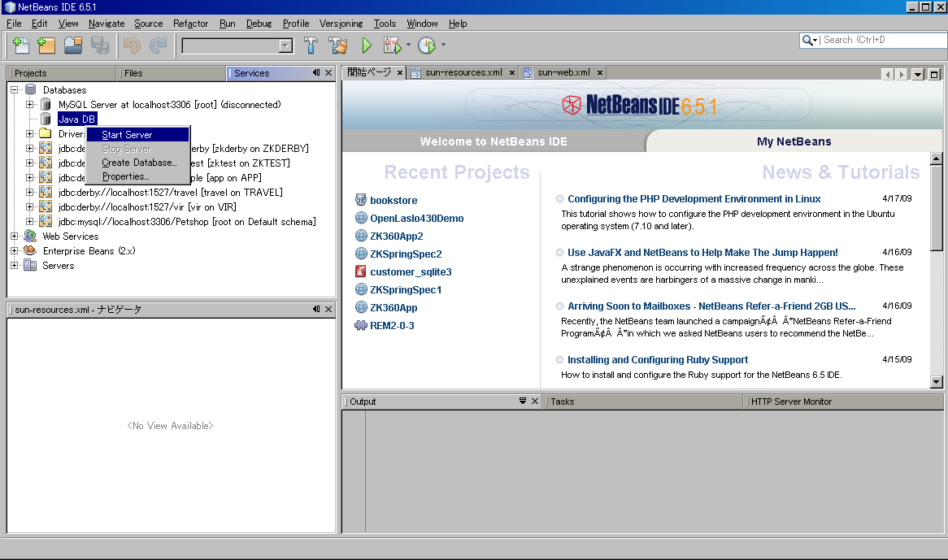This screenshot has width=948, height=560.
Task: Collapse the Databases tree node
Action: [14, 89]
